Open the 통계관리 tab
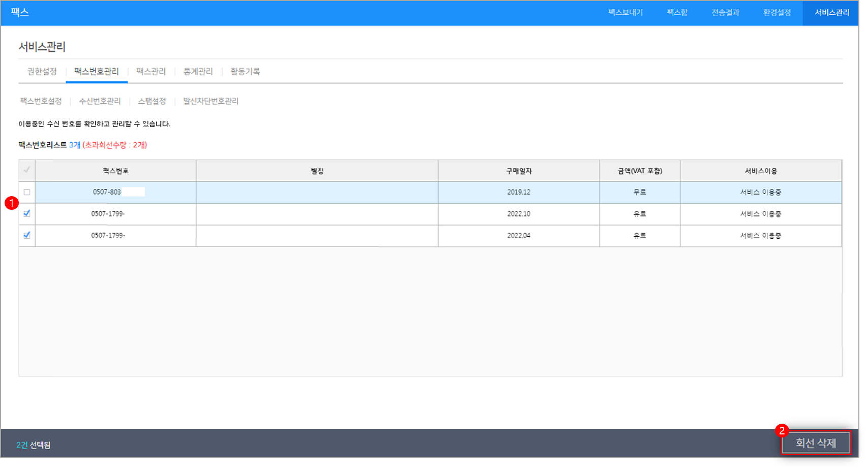 point(198,72)
